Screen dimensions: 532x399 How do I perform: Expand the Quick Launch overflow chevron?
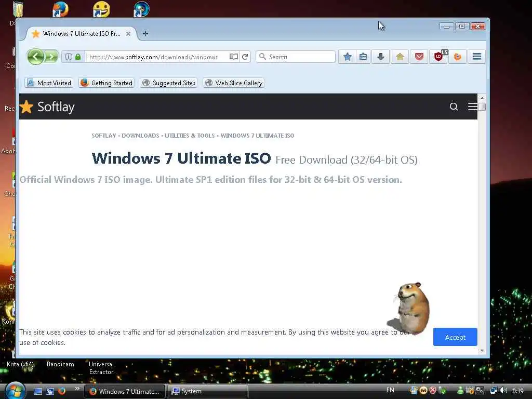tap(77, 389)
